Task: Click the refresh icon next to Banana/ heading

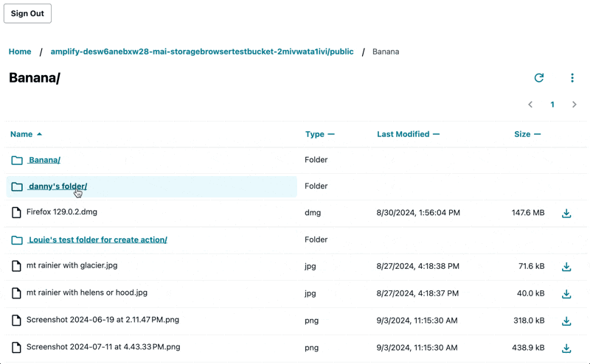Action: [539, 78]
